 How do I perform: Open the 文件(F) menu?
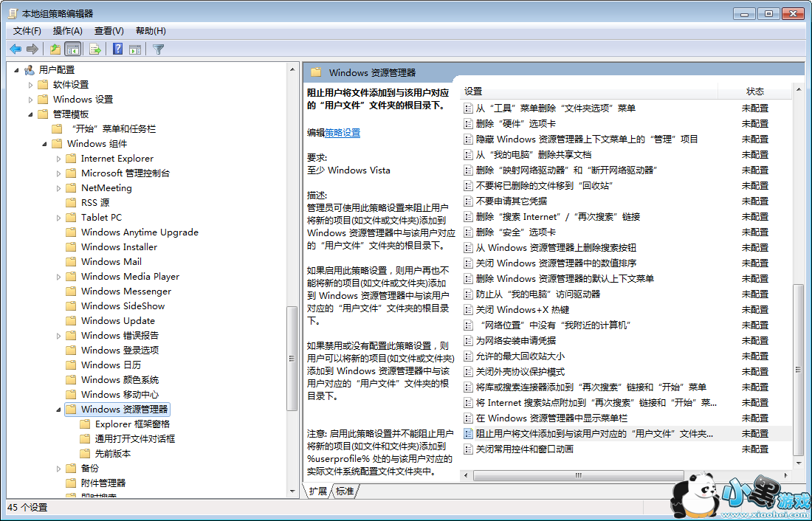point(27,31)
